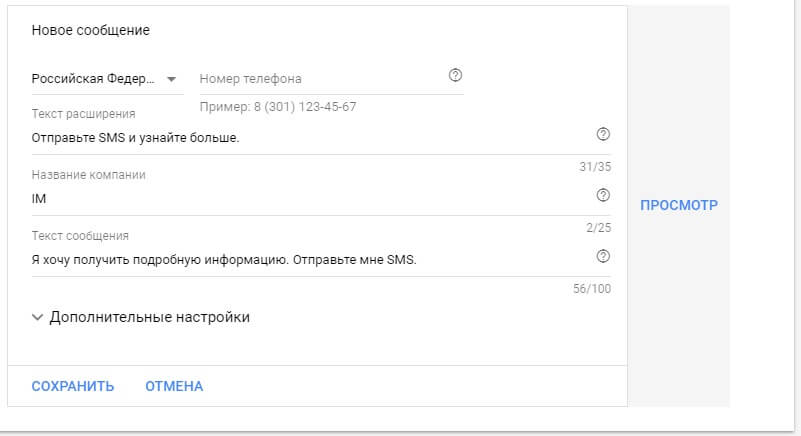
Task: Click the help icon beside phone number field
Action: point(456,75)
